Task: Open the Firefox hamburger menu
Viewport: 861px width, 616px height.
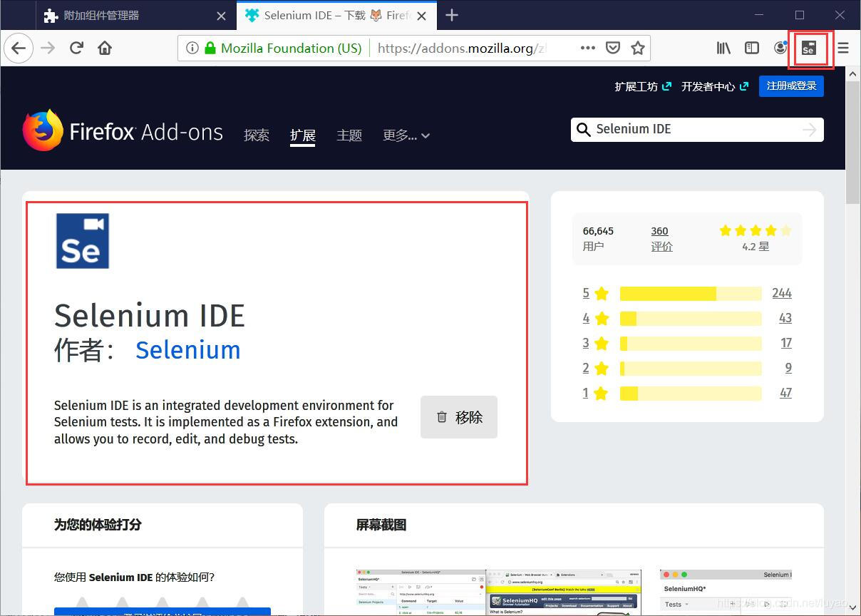Action: pos(843,48)
